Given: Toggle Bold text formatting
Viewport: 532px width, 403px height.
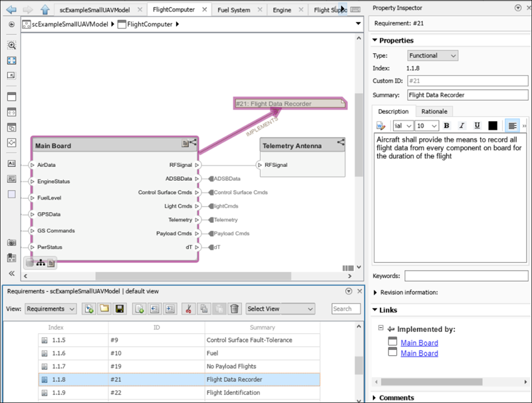Looking at the screenshot, I should tap(447, 126).
